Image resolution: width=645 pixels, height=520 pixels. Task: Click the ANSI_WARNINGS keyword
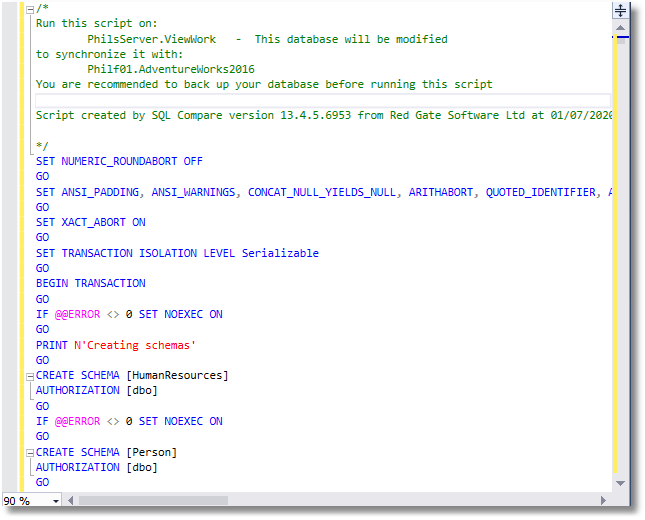tap(193, 192)
